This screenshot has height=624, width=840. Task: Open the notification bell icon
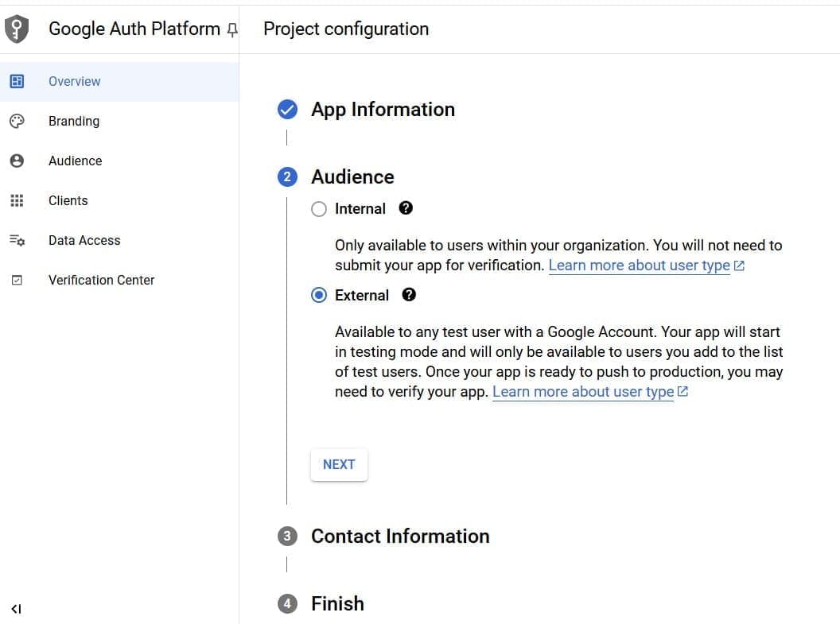pos(231,28)
